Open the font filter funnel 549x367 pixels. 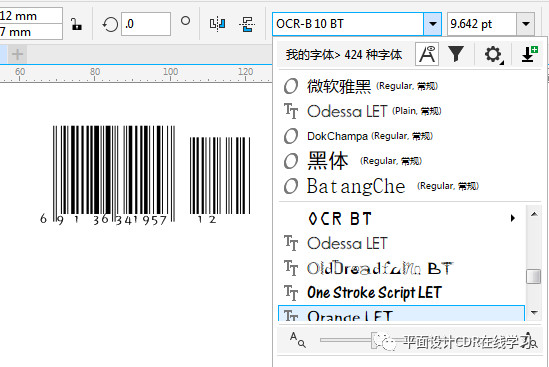pos(456,54)
